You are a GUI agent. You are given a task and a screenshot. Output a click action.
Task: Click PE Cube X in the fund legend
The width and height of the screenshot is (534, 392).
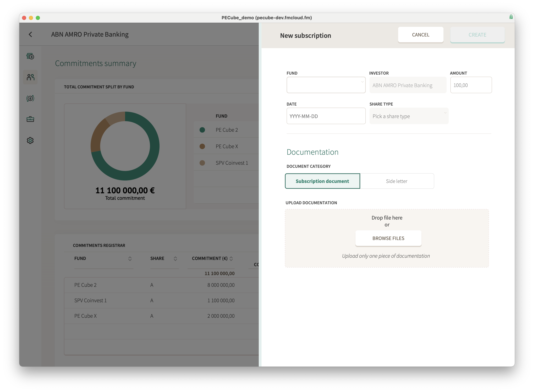click(227, 146)
